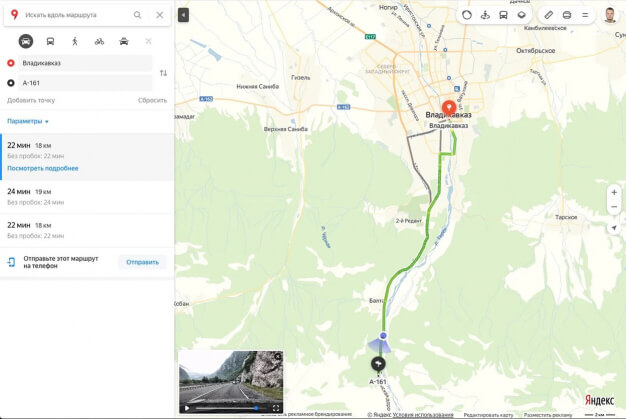Click the Яндекс logo on the map
The width and height of the screenshot is (626, 419).
[599, 400]
